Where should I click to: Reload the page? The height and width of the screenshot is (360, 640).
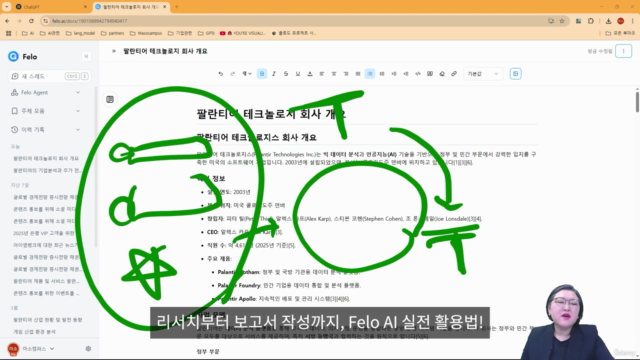point(31,21)
